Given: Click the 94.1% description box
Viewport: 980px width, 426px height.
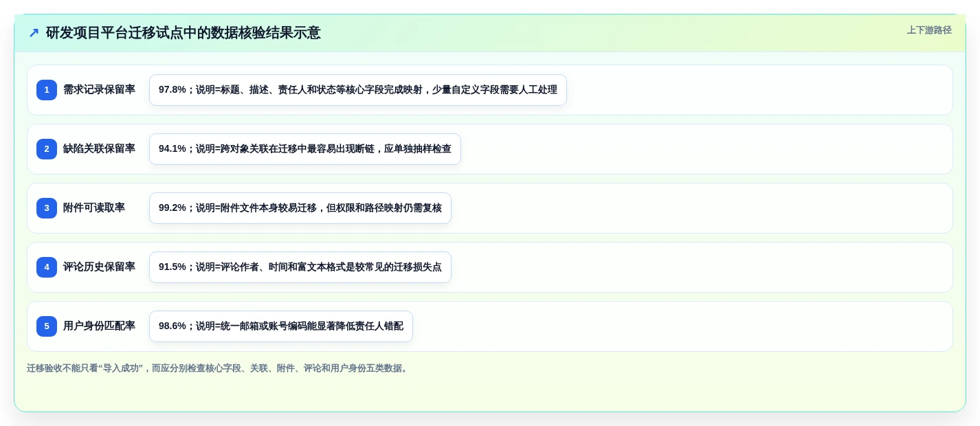Looking at the screenshot, I should pos(305,149).
